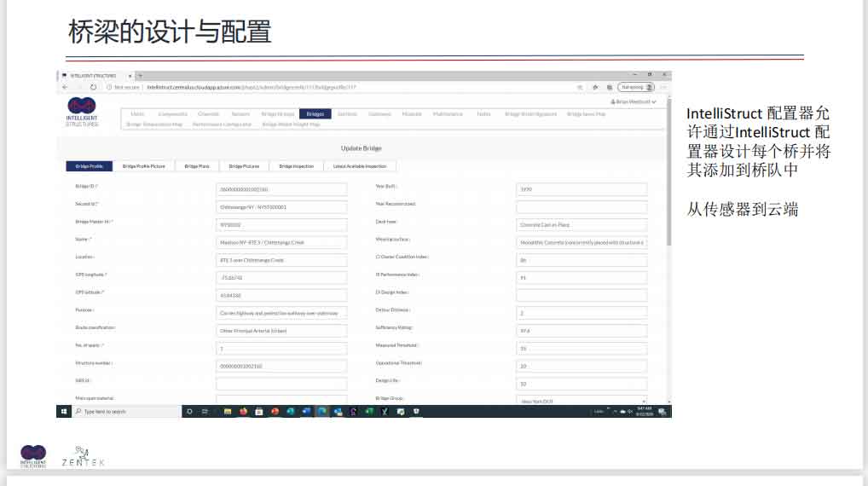Open File Explorer from taskbar
This screenshot has width=868, height=486.
click(228, 411)
